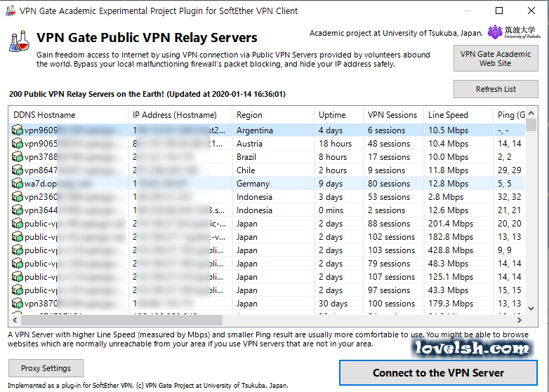This screenshot has height=392, width=549.
Task: Sort list by VPN Sessions column header
Action: (393, 115)
